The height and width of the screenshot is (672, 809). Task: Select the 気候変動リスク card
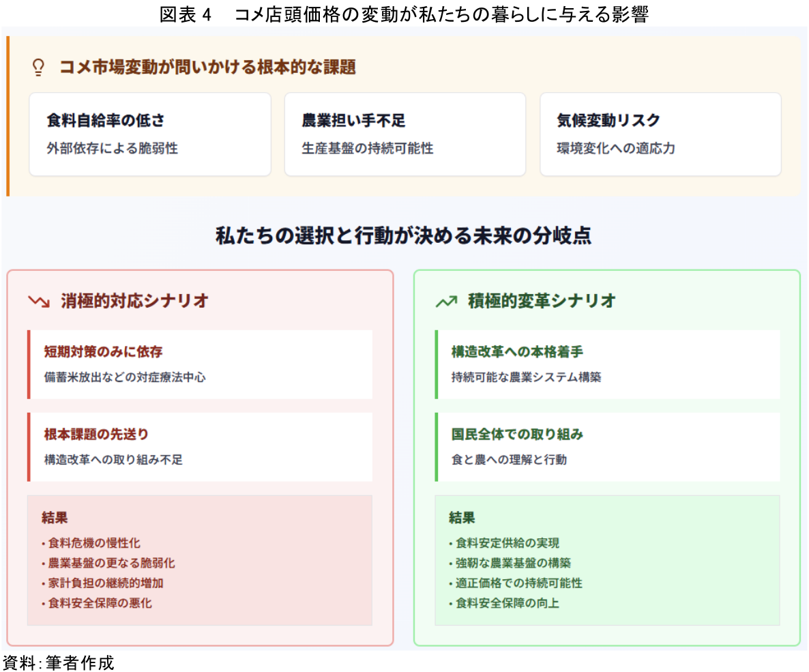[x=660, y=134]
